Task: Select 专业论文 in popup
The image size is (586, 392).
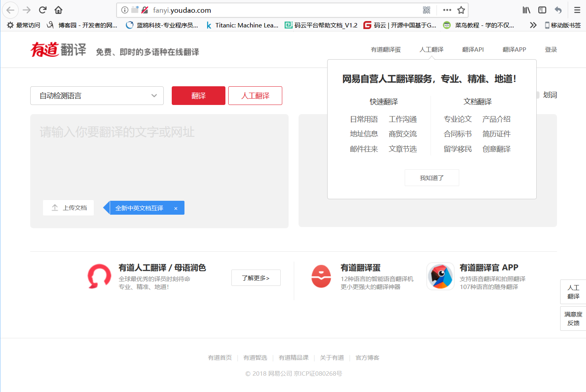Action: (x=458, y=119)
